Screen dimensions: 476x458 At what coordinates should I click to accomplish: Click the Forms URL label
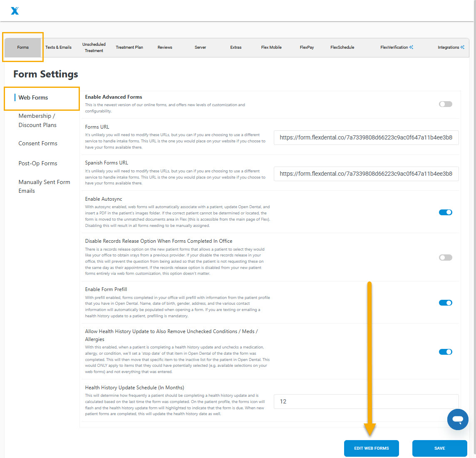coord(97,127)
